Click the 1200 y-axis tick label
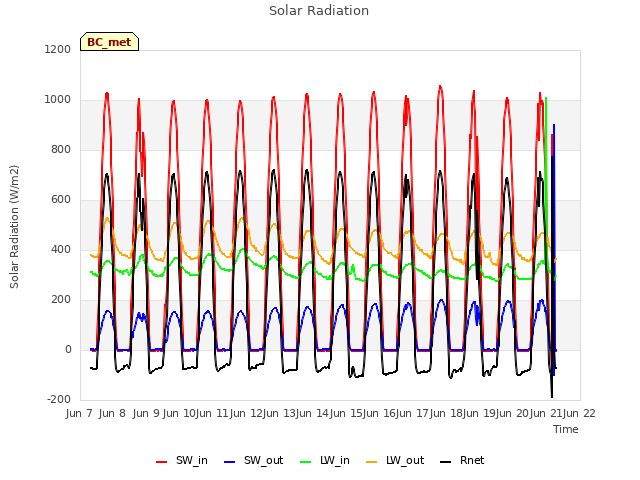 (x=58, y=49)
